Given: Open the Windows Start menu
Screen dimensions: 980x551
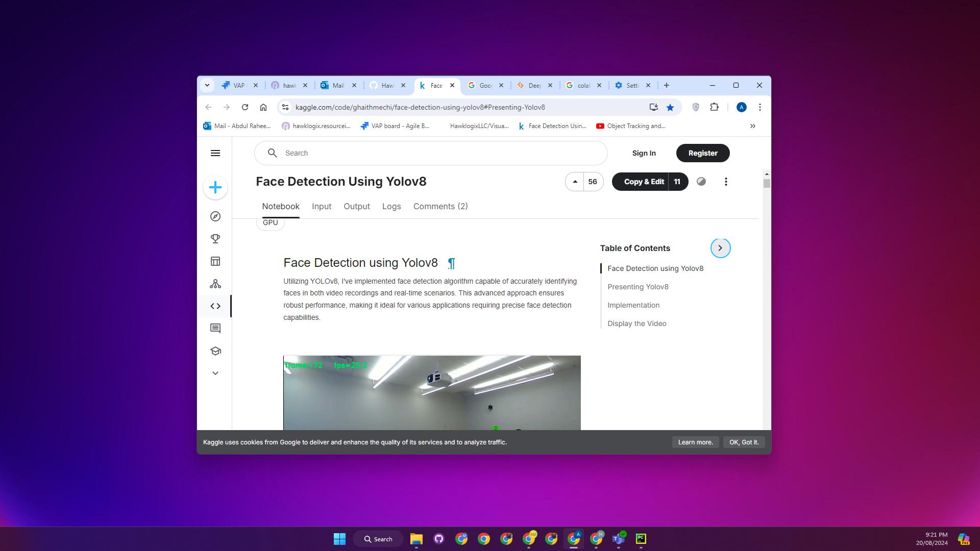Looking at the screenshot, I should (x=339, y=539).
